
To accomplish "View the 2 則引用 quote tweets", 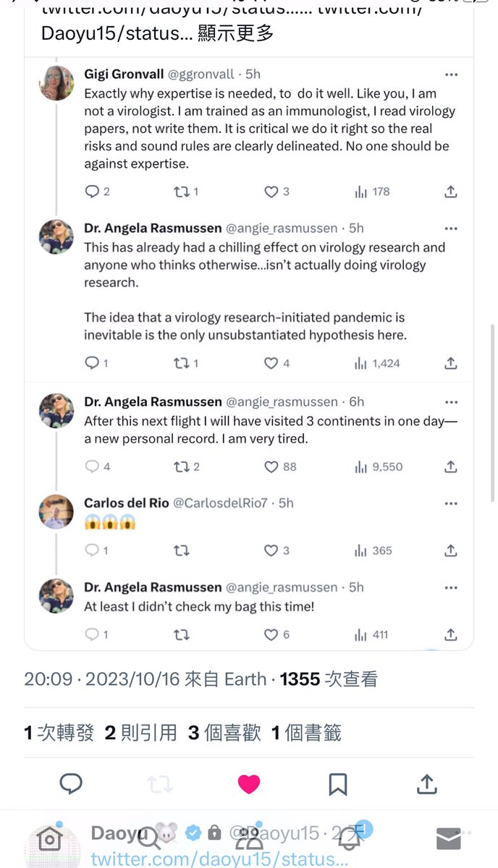I will click(x=141, y=733).
